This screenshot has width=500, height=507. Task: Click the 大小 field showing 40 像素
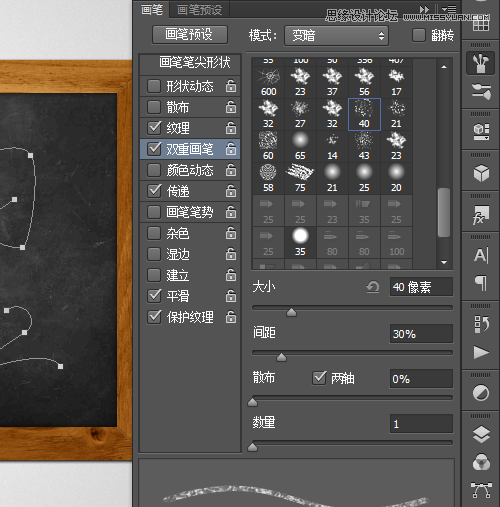(x=421, y=287)
